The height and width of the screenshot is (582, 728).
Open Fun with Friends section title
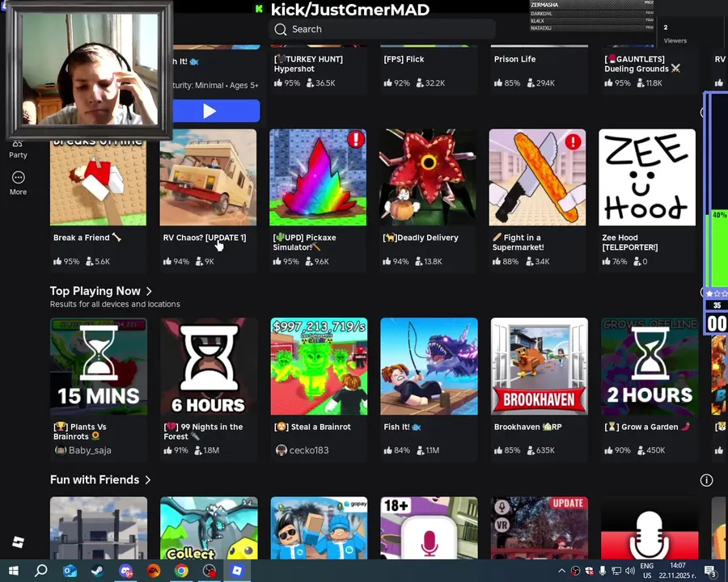coord(95,480)
